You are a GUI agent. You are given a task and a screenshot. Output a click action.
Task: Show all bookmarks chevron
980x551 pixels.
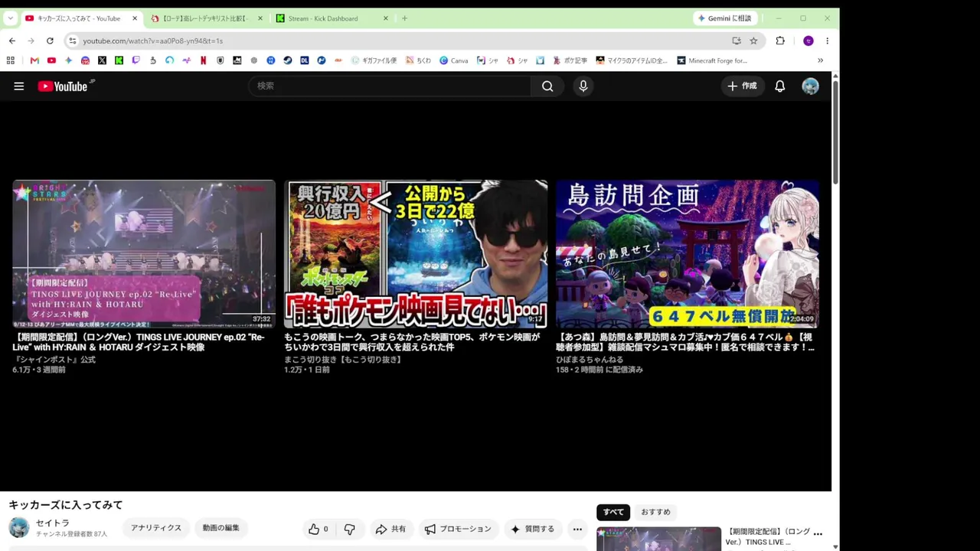point(820,60)
